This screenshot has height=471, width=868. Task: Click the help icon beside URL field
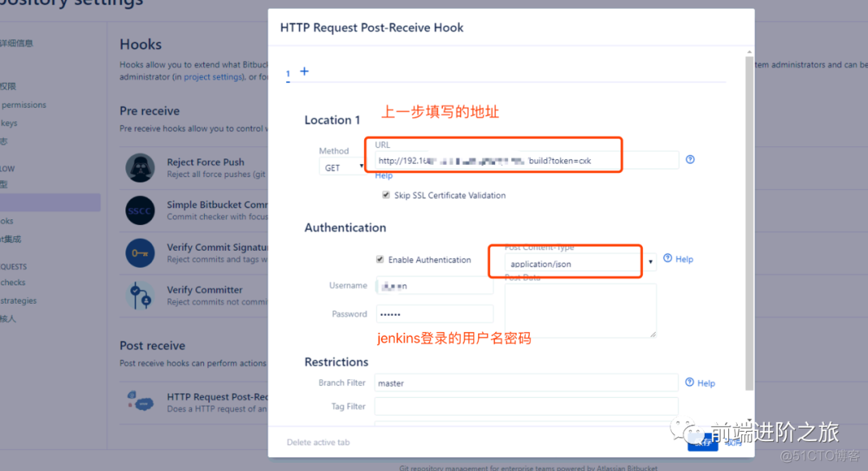coord(690,159)
